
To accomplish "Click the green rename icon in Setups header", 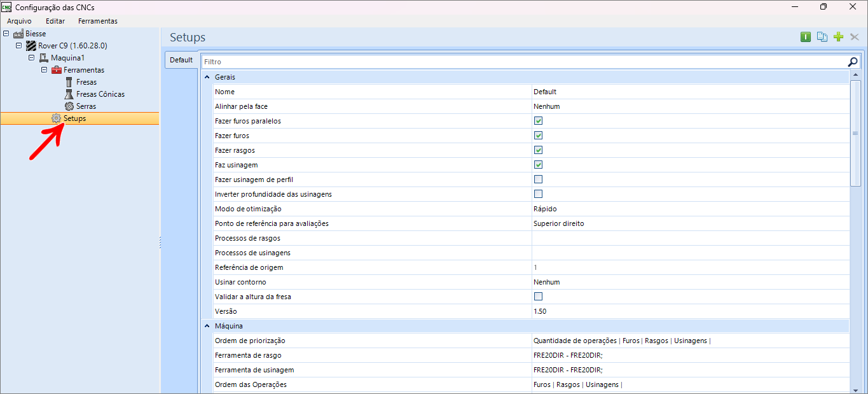I will pos(806,37).
